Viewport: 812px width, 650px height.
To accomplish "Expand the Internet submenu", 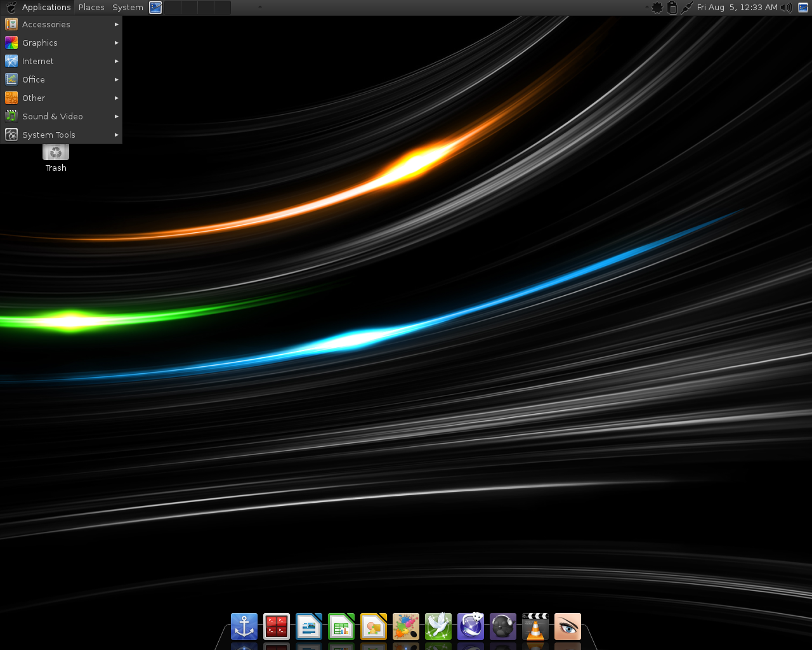I will 62,61.
